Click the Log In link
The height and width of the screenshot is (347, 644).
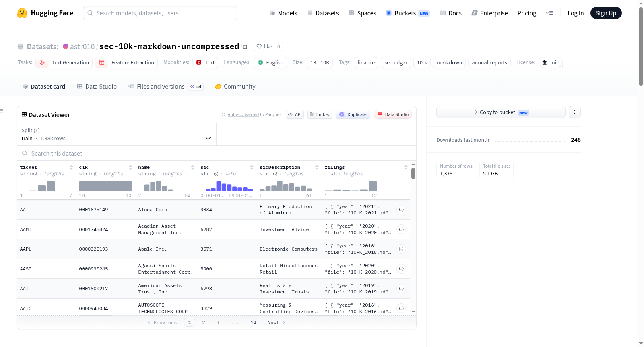coord(576,13)
